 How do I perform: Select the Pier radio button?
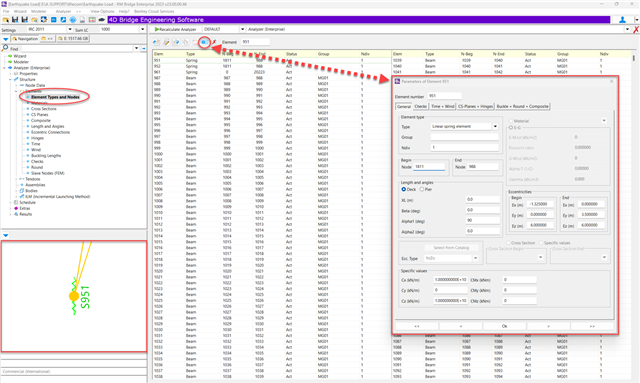point(422,189)
